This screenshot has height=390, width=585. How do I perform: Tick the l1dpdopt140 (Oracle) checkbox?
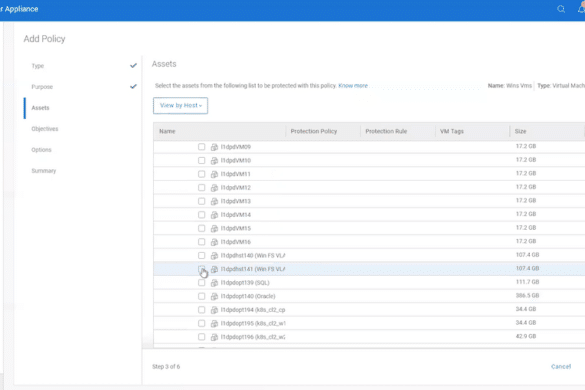(x=201, y=296)
